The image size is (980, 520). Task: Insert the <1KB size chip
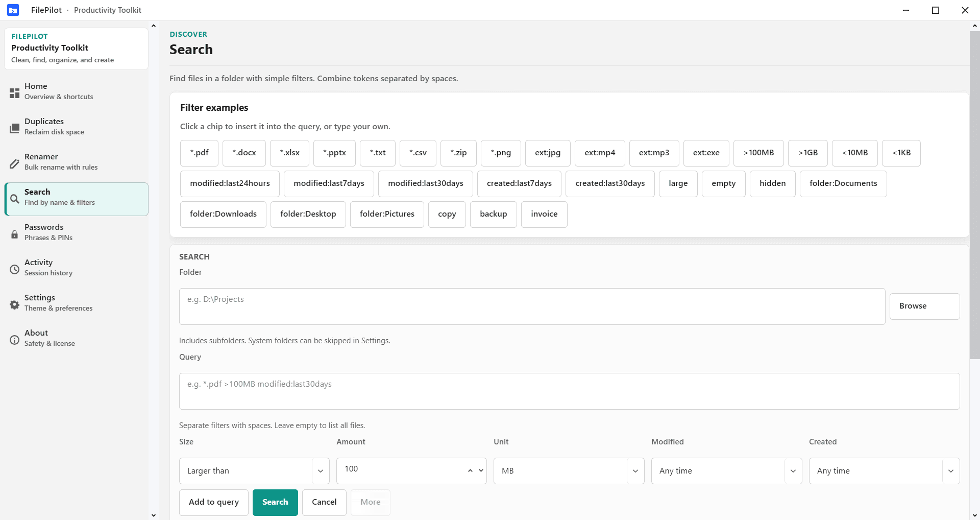point(901,153)
